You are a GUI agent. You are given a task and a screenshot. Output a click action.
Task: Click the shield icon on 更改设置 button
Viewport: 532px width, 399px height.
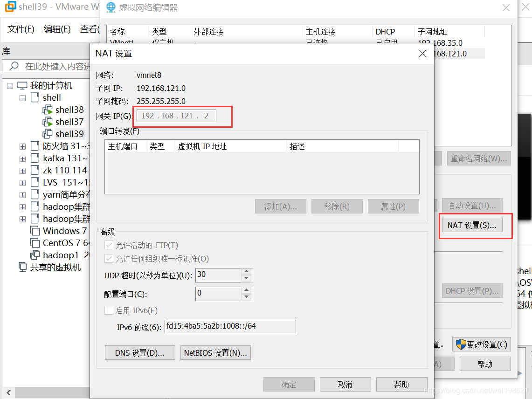click(x=461, y=344)
